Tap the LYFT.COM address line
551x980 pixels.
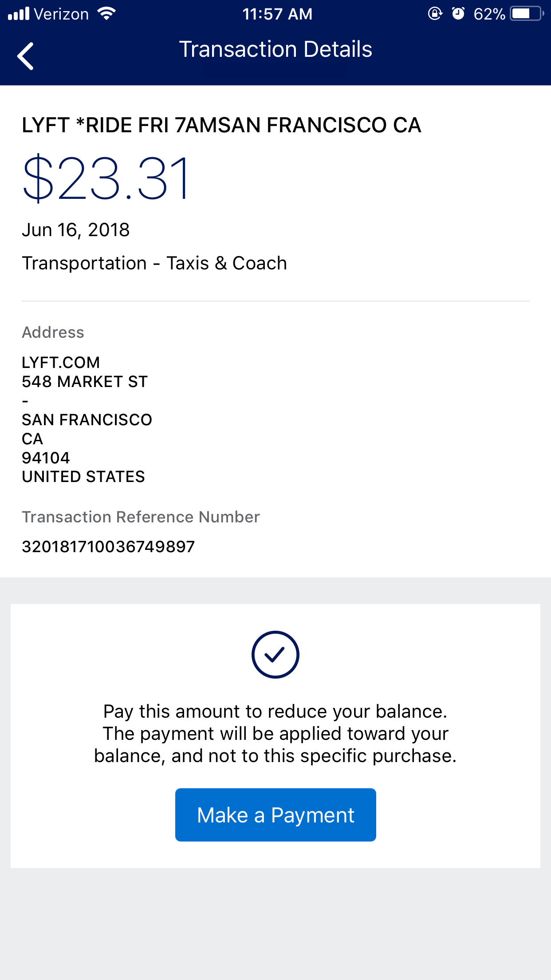[x=61, y=363]
